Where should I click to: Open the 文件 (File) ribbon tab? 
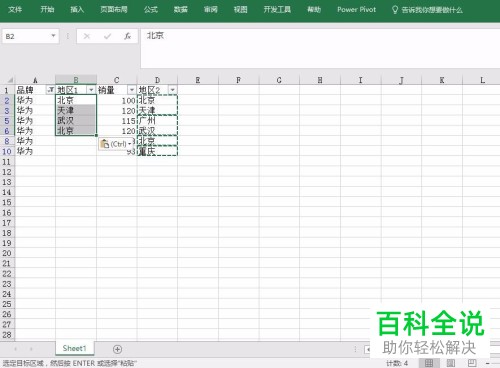click(x=15, y=10)
